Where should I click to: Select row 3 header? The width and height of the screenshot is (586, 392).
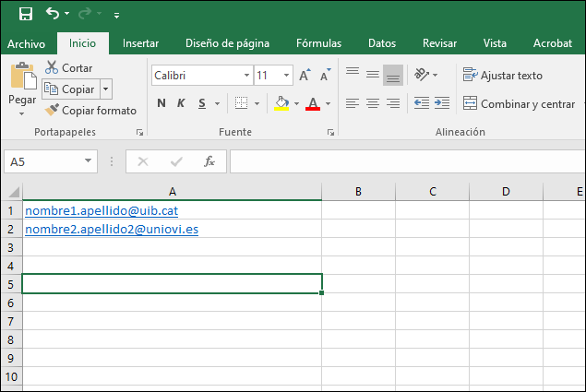point(11,247)
